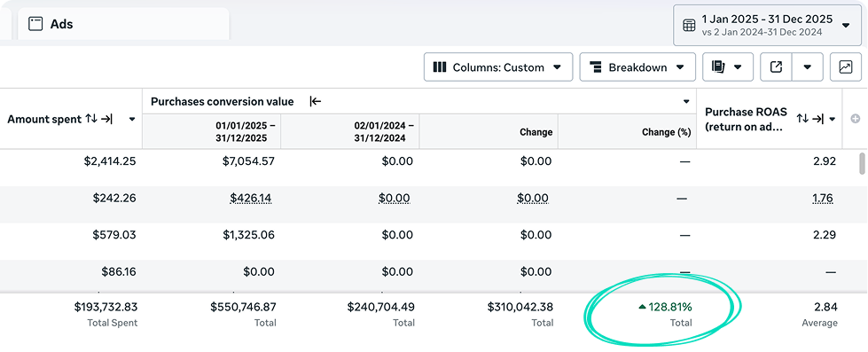
Task: Sort by Purchase ROAS arrows
Action: [802, 119]
